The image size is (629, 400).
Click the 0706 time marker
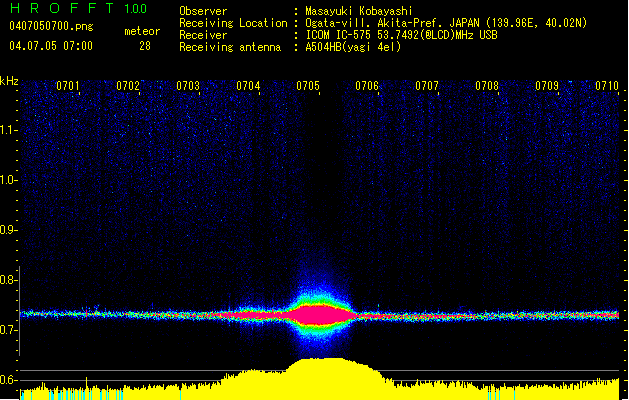pos(367,86)
